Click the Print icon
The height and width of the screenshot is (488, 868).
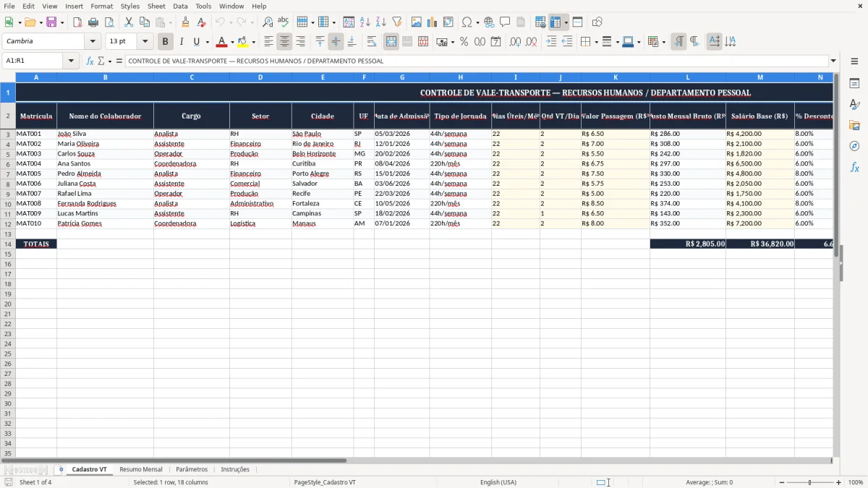[x=93, y=22]
